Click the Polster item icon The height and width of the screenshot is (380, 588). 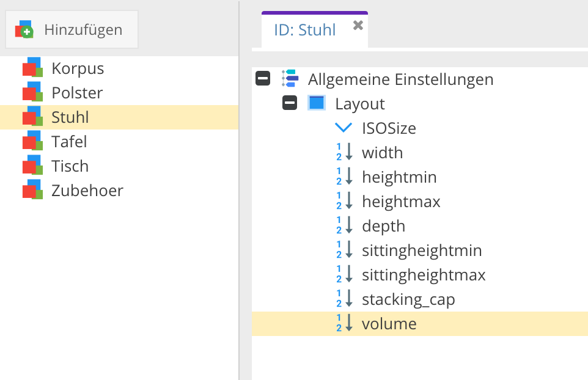tap(32, 93)
